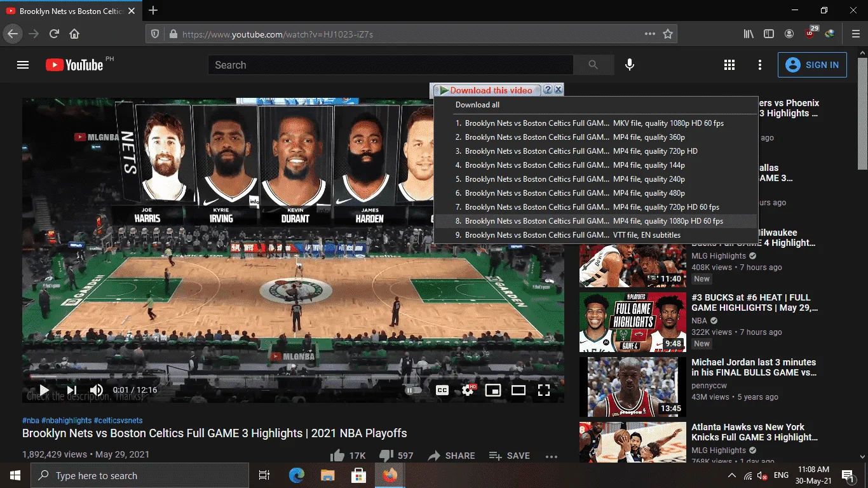Launch Microsoft Edge from the taskbar
The height and width of the screenshot is (488, 868).
[297, 475]
